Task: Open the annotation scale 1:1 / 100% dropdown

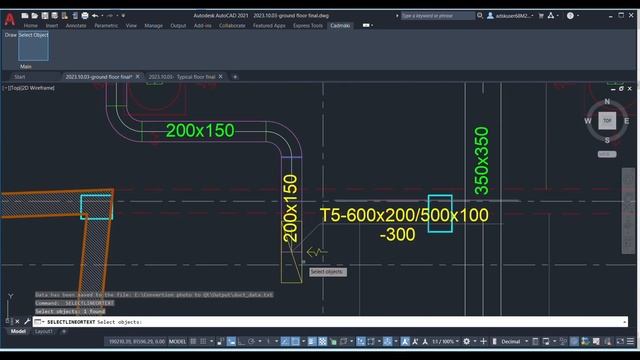Action: tap(445, 341)
